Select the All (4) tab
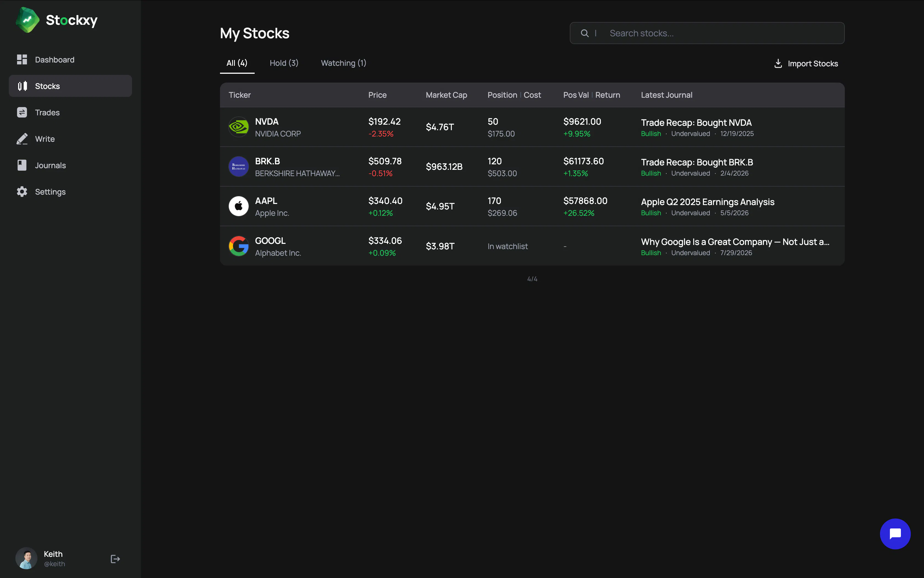Screen dimensions: 924x578 click(237, 63)
